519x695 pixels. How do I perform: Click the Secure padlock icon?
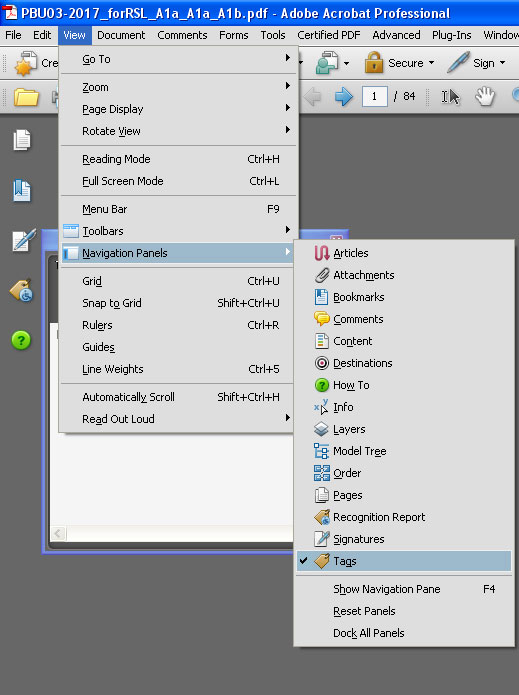374,62
